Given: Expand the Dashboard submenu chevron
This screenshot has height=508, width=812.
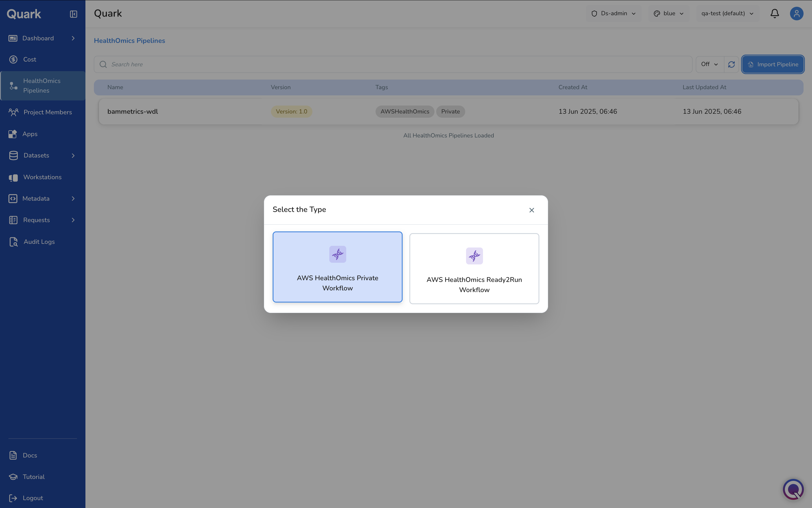Looking at the screenshot, I should [x=73, y=38].
